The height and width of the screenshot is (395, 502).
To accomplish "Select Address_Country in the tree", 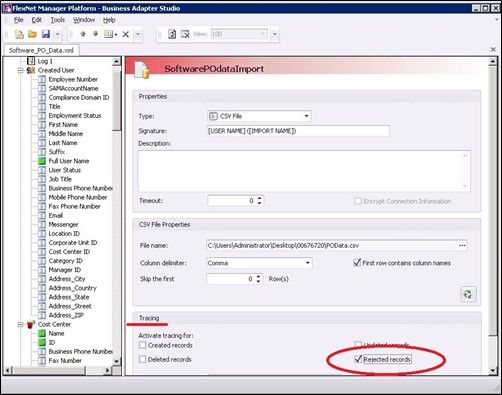I will (x=72, y=288).
